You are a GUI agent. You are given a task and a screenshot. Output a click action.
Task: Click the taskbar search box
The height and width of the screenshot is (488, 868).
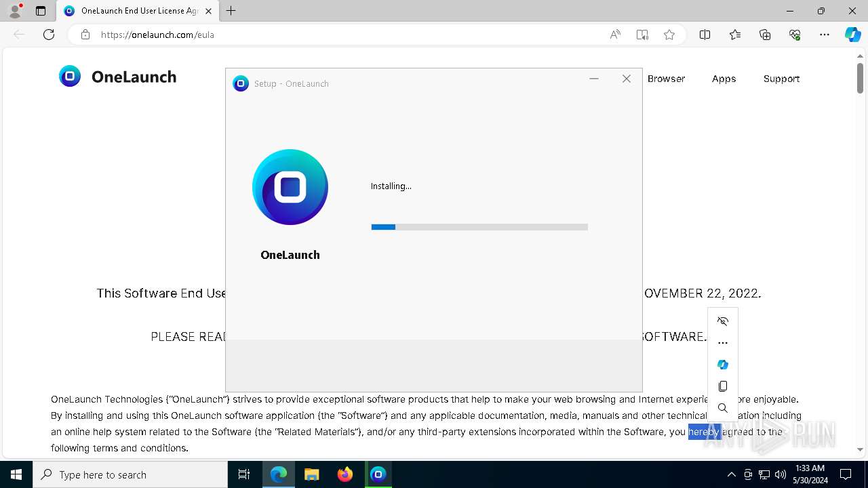coord(130,474)
